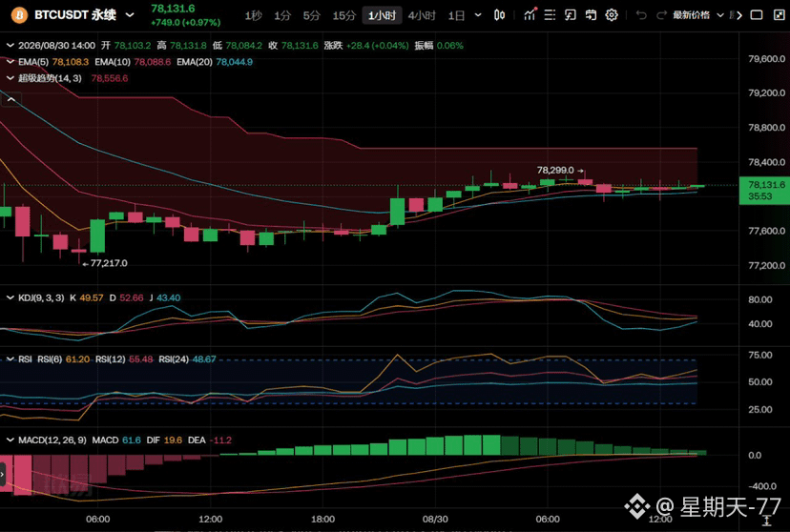
Task: Expand more timeframes after 1日
Action: [478, 15]
